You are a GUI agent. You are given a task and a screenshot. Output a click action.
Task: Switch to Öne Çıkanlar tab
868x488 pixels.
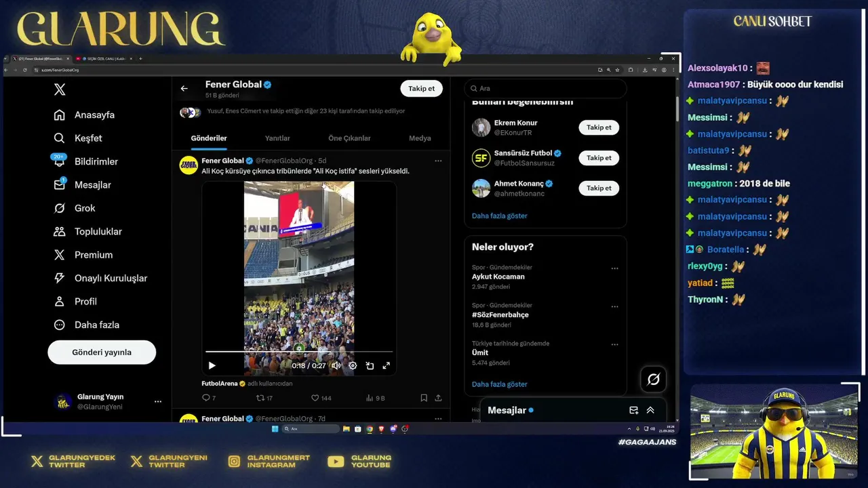(x=349, y=138)
